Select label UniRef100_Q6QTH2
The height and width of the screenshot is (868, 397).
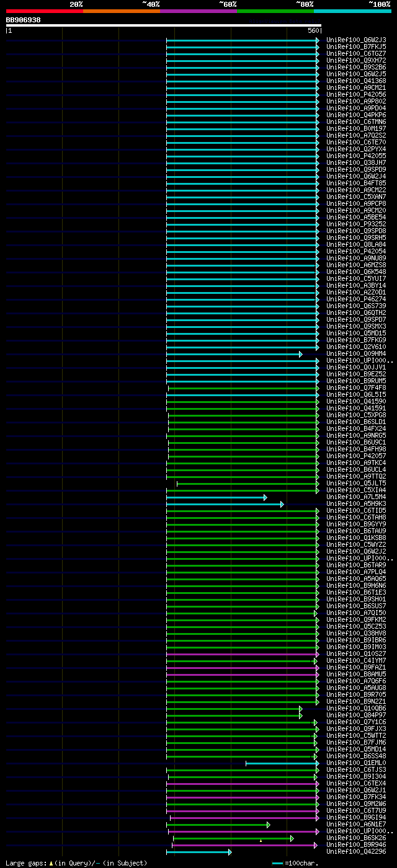click(356, 313)
